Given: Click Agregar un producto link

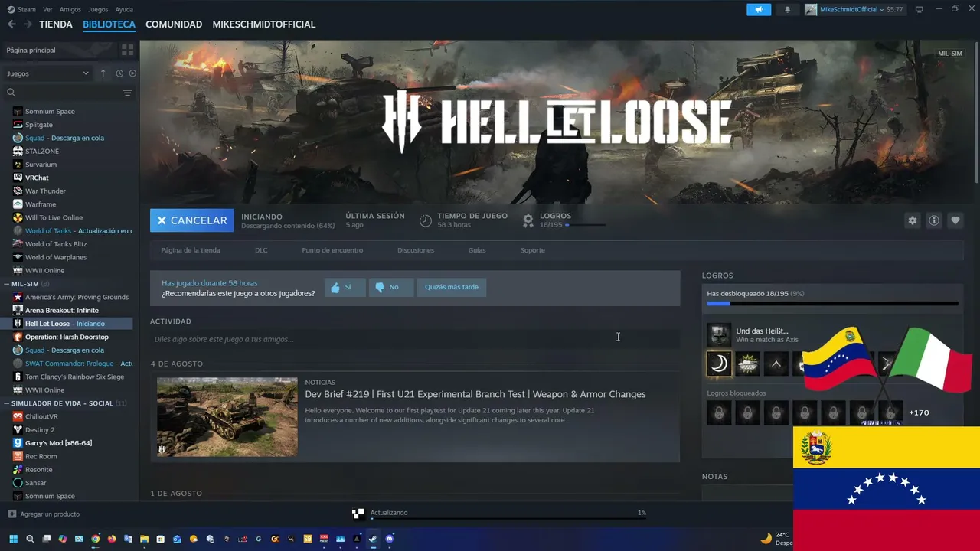Looking at the screenshot, I should tap(50, 514).
